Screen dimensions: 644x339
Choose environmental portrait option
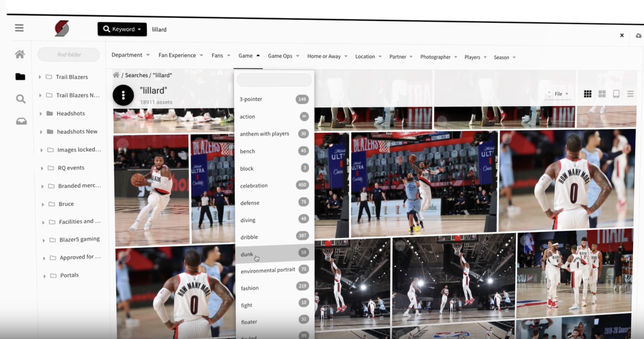pyautogui.click(x=275, y=270)
